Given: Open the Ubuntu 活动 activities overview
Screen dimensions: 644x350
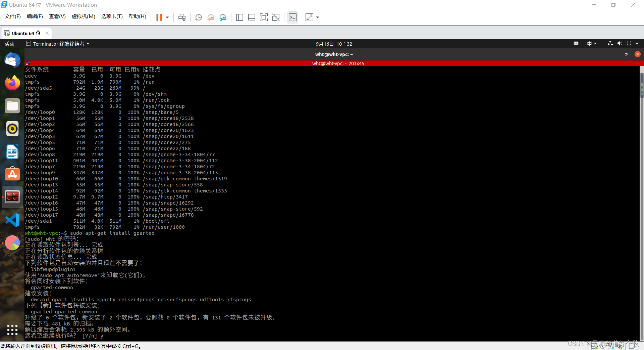Looking at the screenshot, I should [9, 44].
